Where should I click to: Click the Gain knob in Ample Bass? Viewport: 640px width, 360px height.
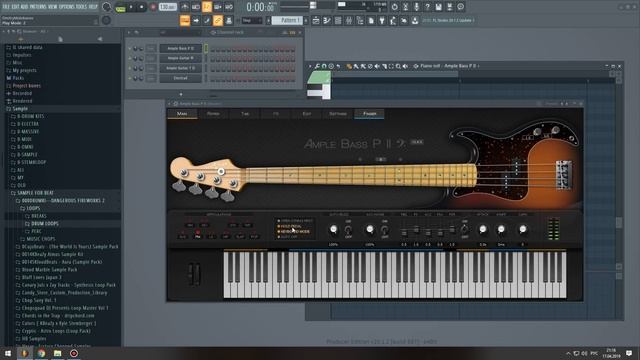point(522,229)
